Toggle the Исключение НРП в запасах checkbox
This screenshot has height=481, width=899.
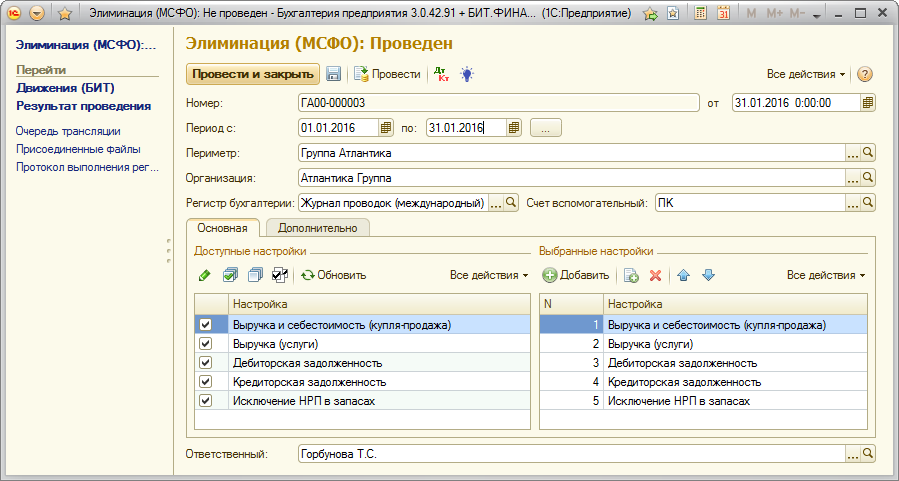(206, 401)
